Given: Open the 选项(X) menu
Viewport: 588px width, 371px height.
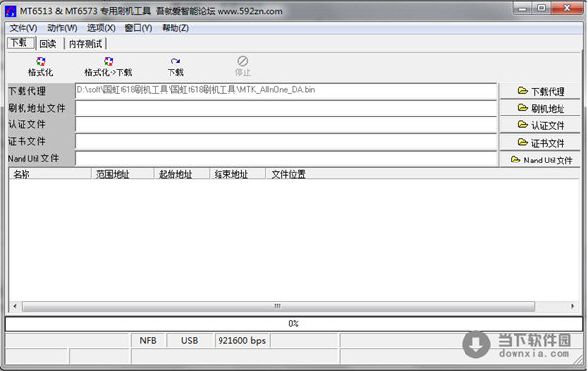Looking at the screenshot, I should (x=101, y=28).
